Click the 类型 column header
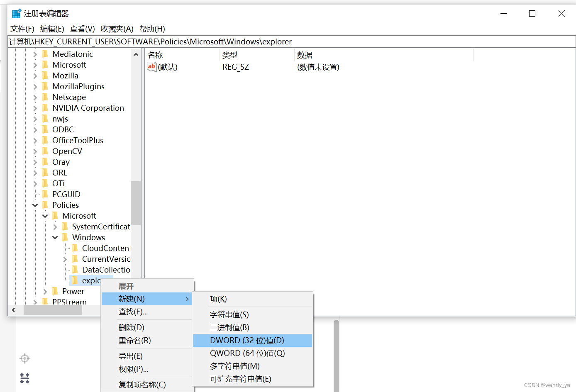Viewport: 576px width, 392px height. click(257, 55)
